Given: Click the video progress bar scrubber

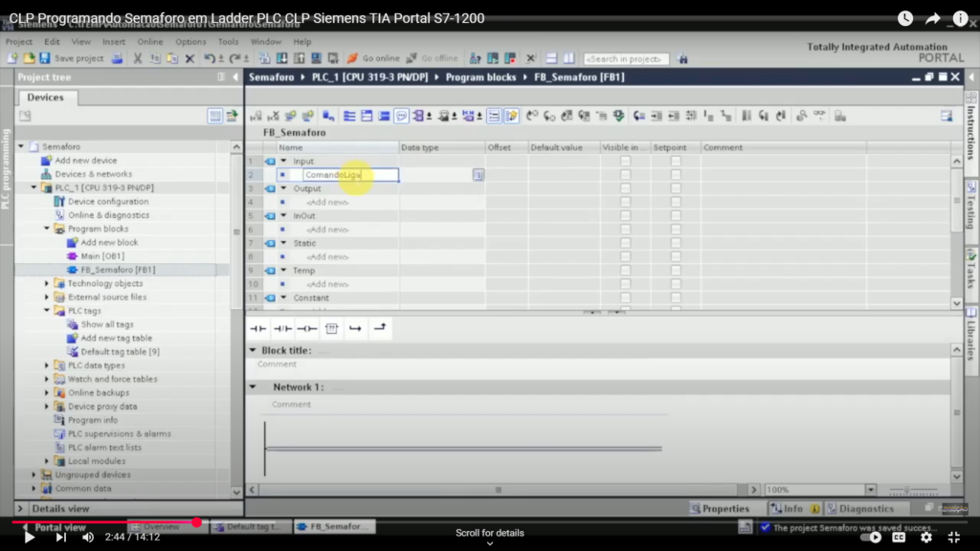Looking at the screenshot, I should 197,521.
